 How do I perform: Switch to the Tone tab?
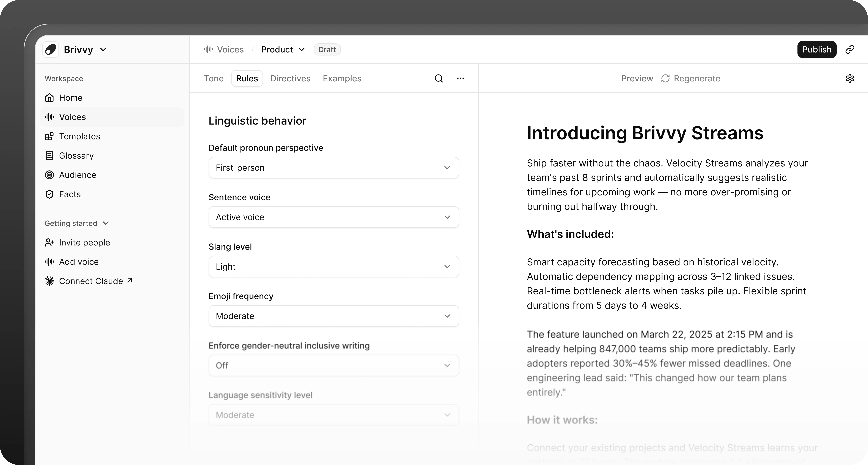pos(214,79)
